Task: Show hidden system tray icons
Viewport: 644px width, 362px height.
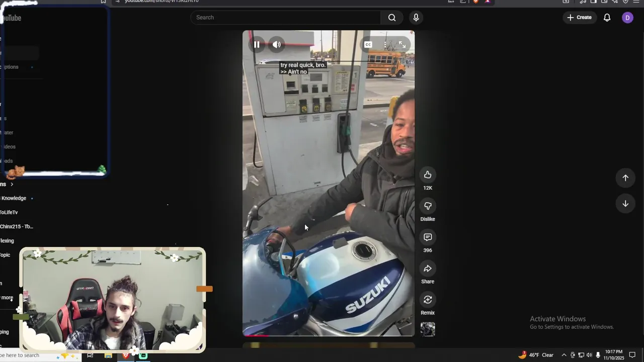Action: coord(564,355)
